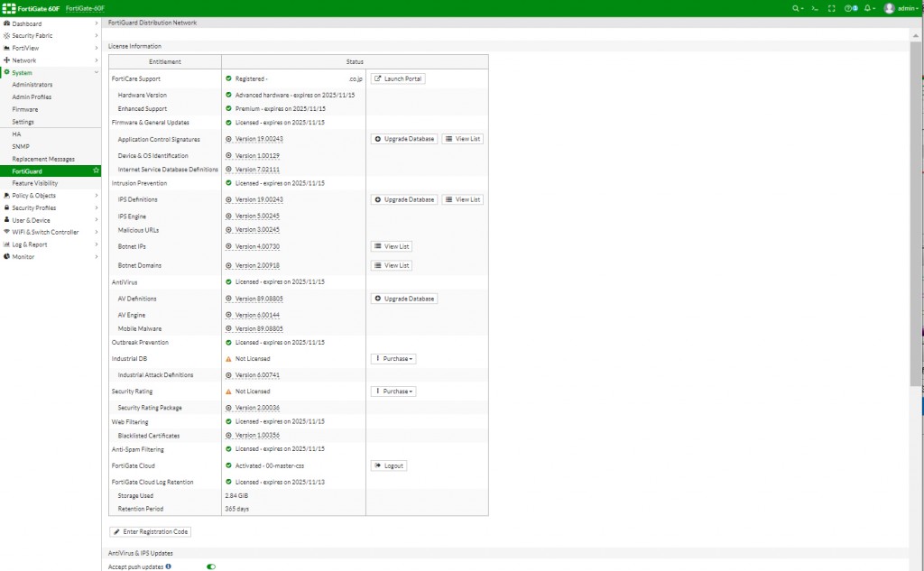Click the 2.84 GiB storage value

pos(236,496)
